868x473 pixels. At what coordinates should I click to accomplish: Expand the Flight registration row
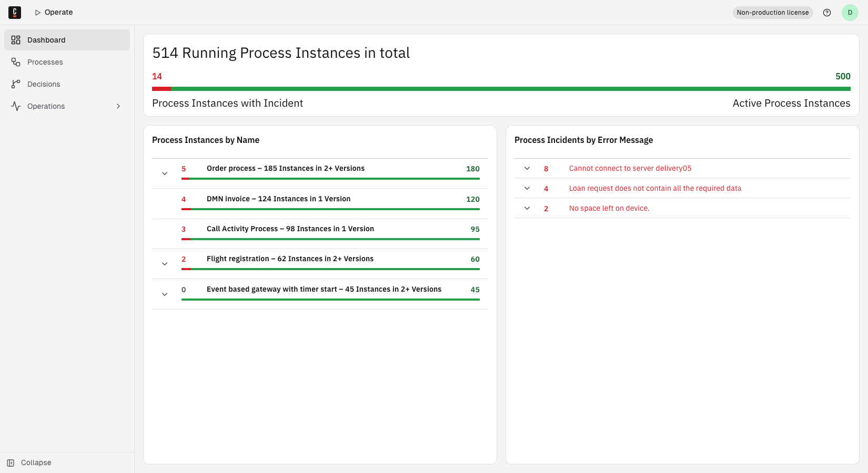tap(165, 264)
